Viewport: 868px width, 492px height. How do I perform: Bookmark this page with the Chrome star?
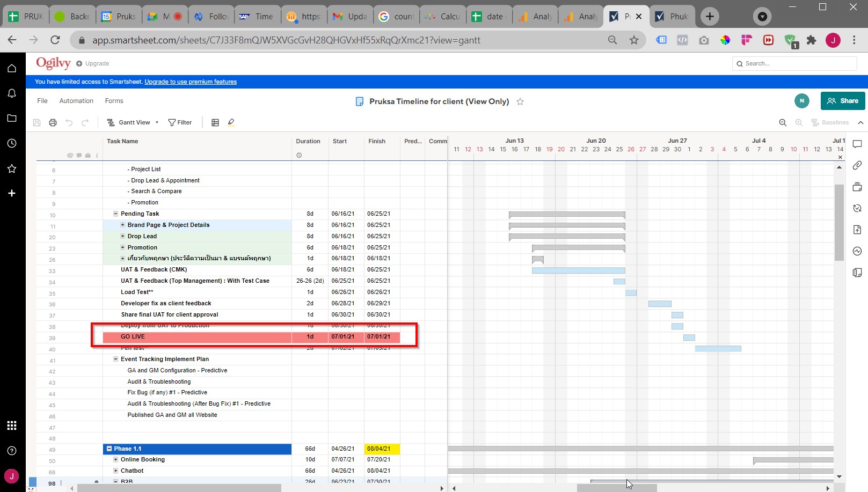pos(634,40)
